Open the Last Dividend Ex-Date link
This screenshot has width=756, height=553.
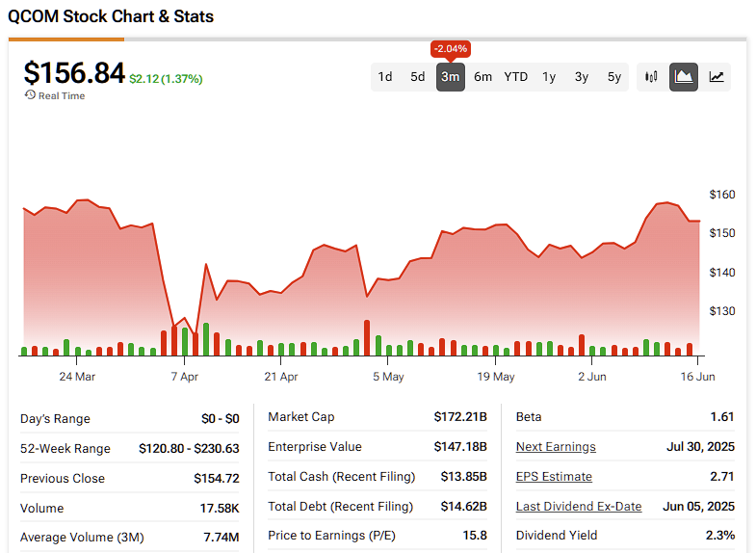point(579,507)
